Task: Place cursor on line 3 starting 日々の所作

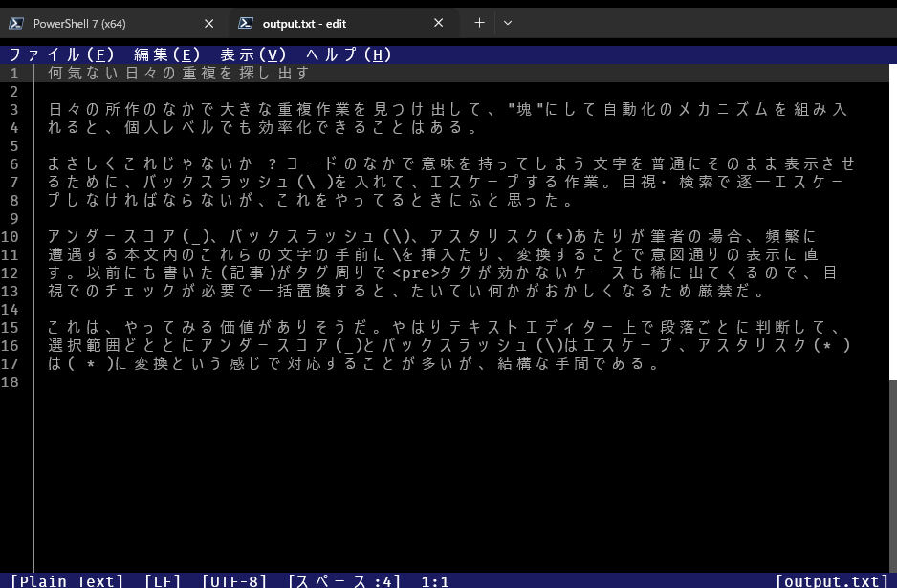Action: [x=448, y=109]
